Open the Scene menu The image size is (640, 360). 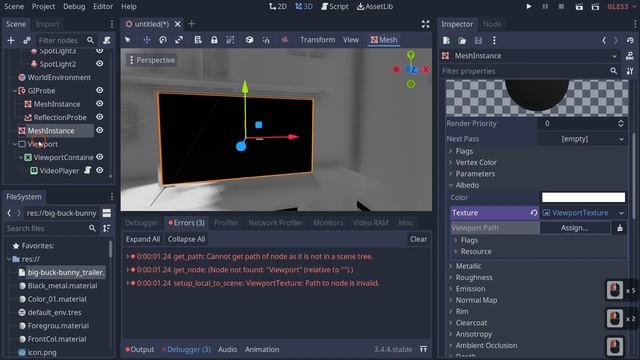point(14,7)
